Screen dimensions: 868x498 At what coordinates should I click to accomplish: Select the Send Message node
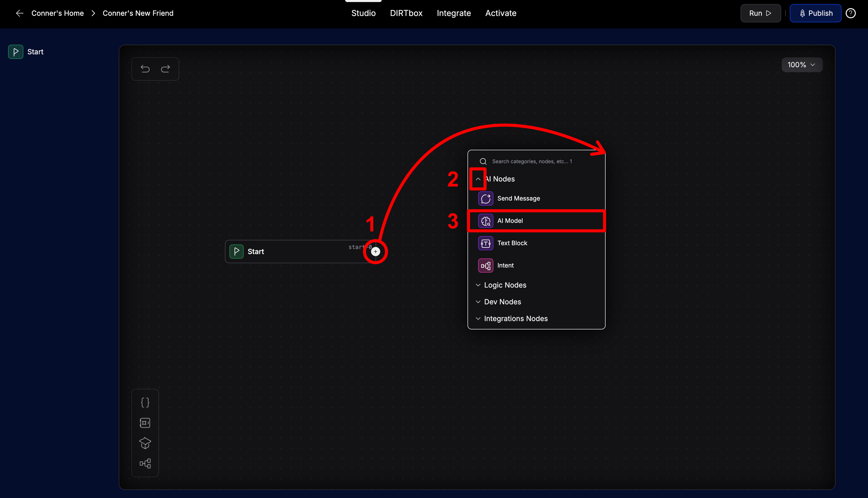click(519, 198)
